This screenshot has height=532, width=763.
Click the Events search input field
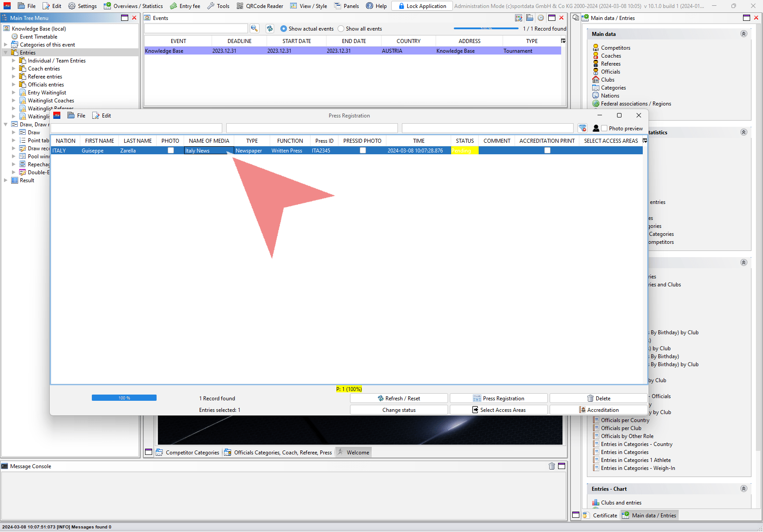coord(196,29)
